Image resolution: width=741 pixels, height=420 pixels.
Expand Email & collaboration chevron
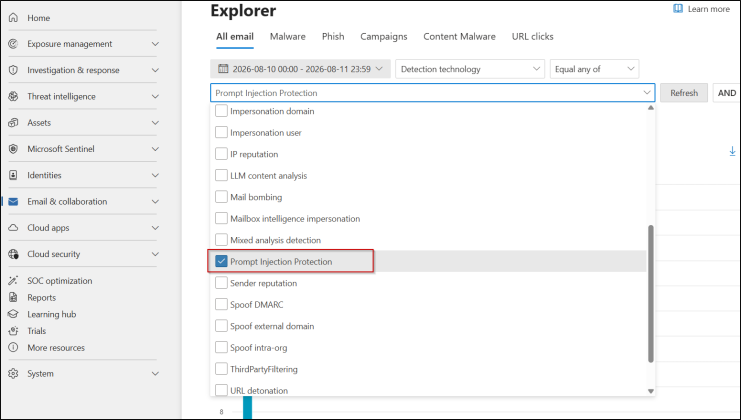(x=155, y=202)
